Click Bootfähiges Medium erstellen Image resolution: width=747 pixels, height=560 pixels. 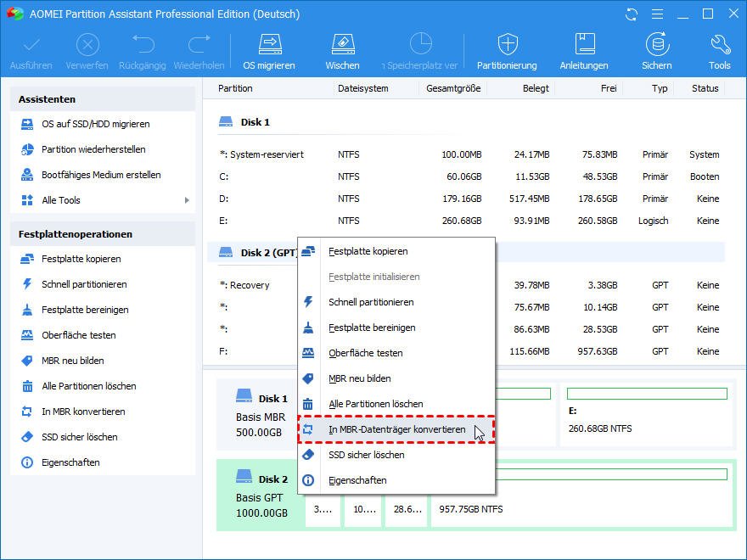click(103, 175)
